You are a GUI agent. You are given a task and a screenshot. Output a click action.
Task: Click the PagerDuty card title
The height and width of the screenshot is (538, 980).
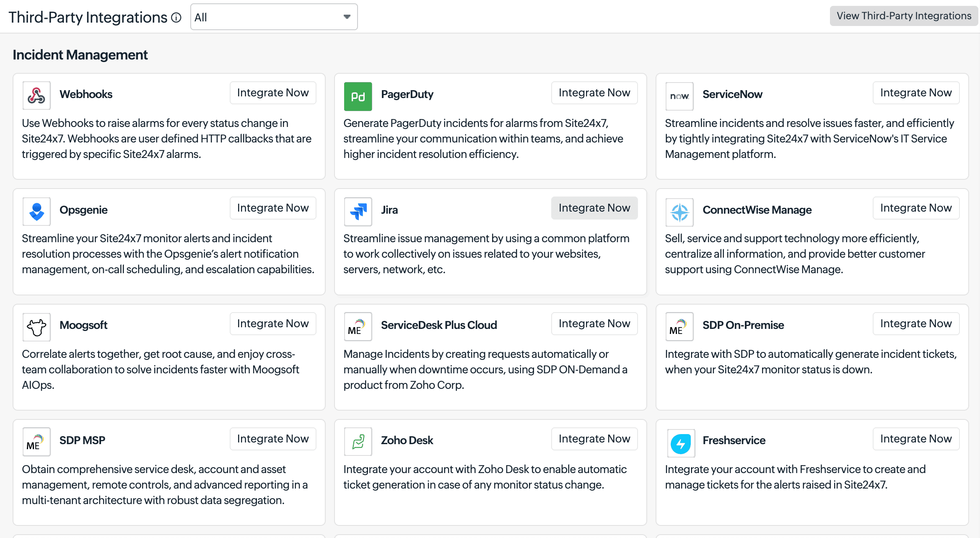pyautogui.click(x=407, y=94)
